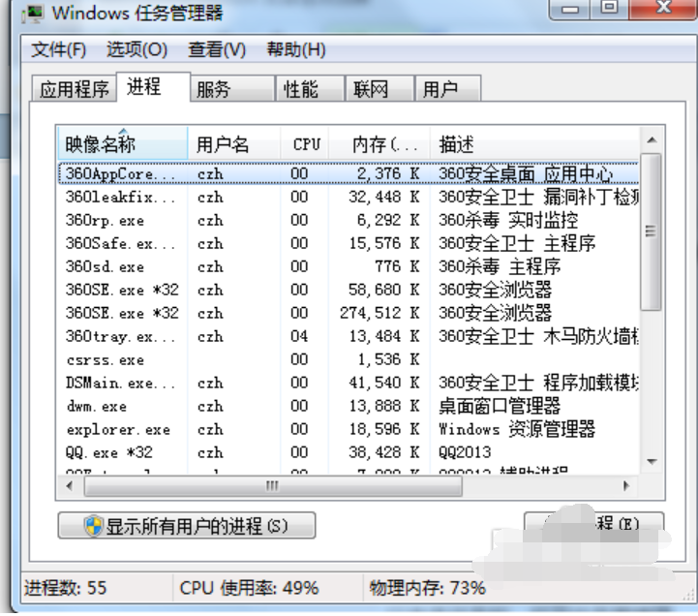Switch to the 用户 tab
The width and height of the screenshot is (698, 616).
[440, 89]
